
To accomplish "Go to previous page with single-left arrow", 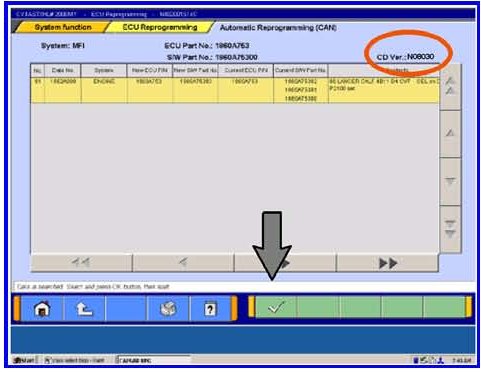I will click(x=183, y=263).
